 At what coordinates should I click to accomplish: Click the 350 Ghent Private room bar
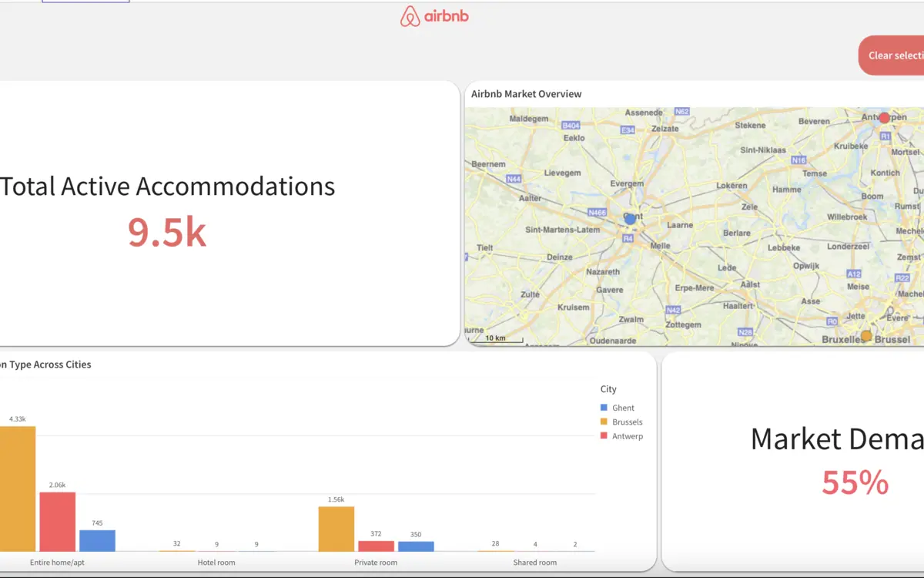point(416,546)
